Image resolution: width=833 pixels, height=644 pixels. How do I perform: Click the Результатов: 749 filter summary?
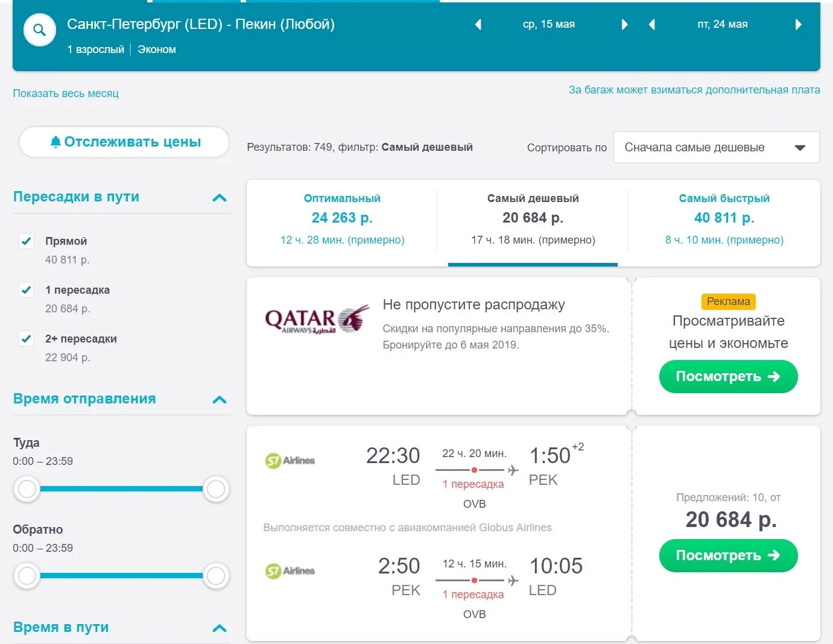coord(359,147)
